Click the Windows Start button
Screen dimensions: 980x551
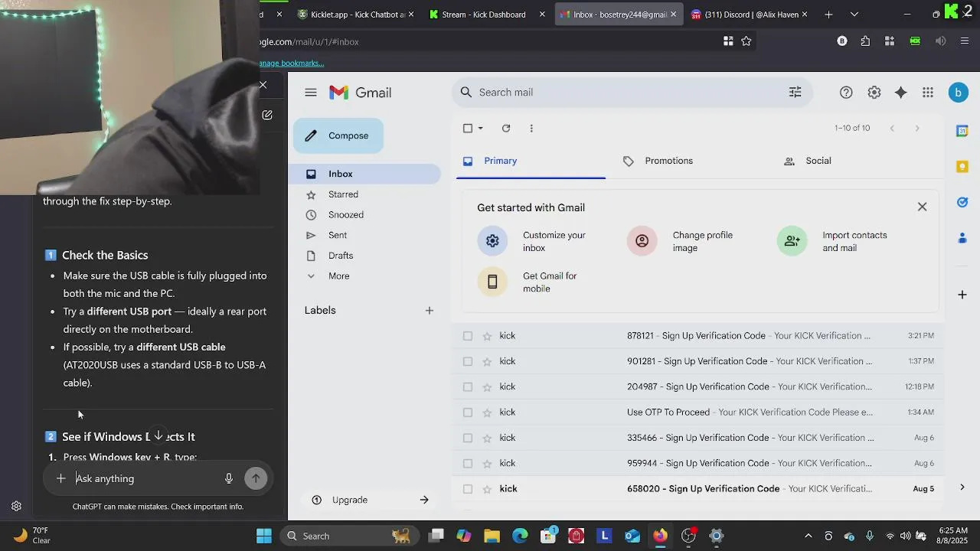point(264,536)
